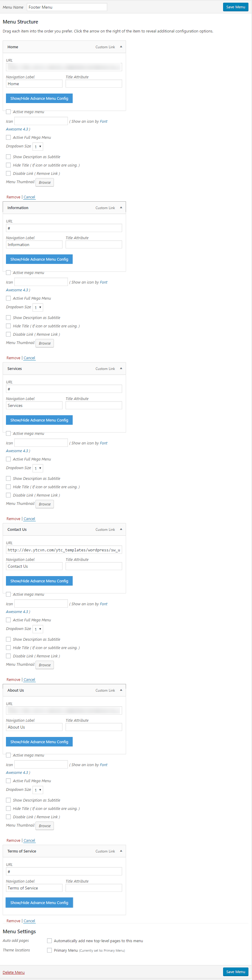The height and width of the screenshot is (980, 252).
Task: Click the Delete Menu link
Action: [14, 972]
